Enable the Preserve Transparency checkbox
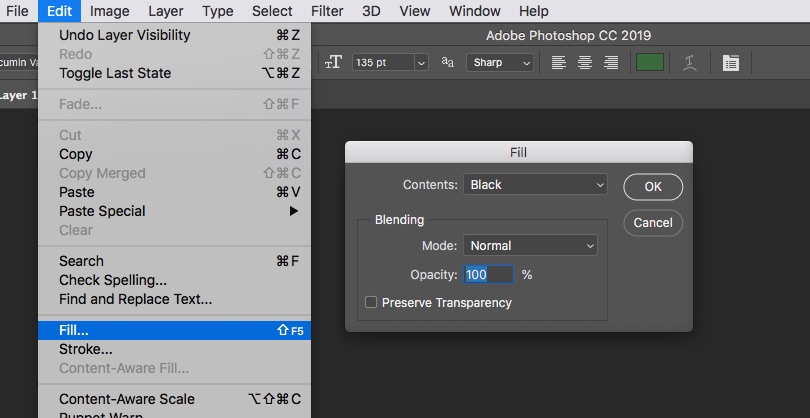Viewport: 810px width, 418px height. pyautogui.click(x=372, y=302)
